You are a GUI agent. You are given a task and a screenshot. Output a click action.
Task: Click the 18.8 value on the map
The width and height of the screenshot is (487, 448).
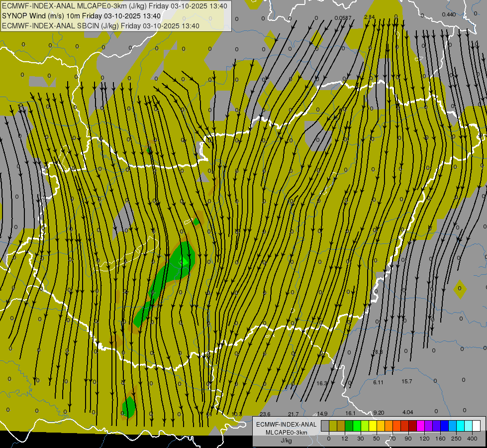click(378, 352)
